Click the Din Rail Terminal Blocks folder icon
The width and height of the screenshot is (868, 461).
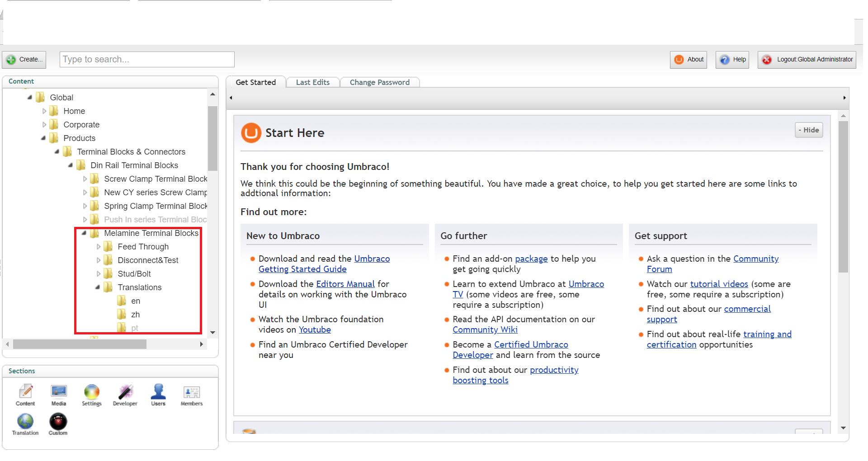coord(81,165)
